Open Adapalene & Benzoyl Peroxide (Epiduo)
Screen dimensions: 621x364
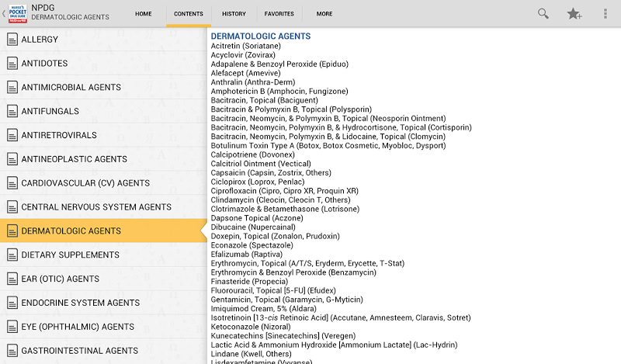279,64
